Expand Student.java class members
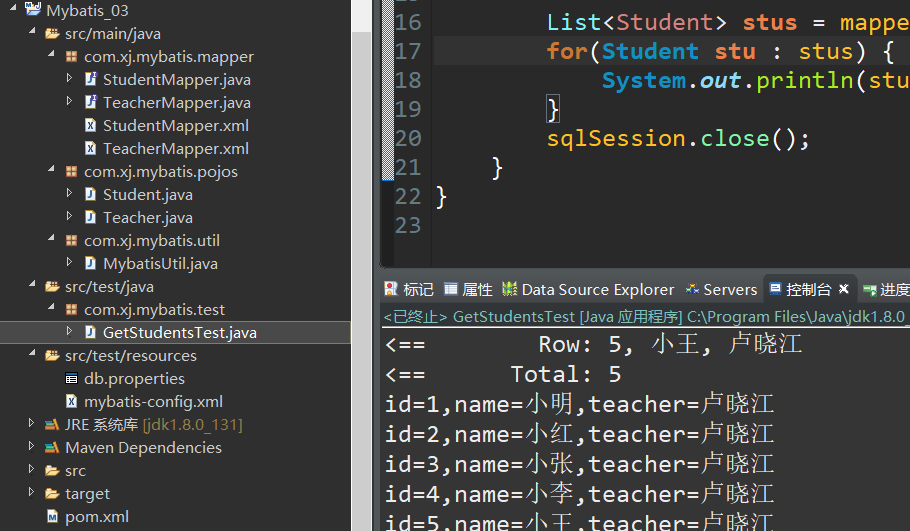 (x=69, y=195)
